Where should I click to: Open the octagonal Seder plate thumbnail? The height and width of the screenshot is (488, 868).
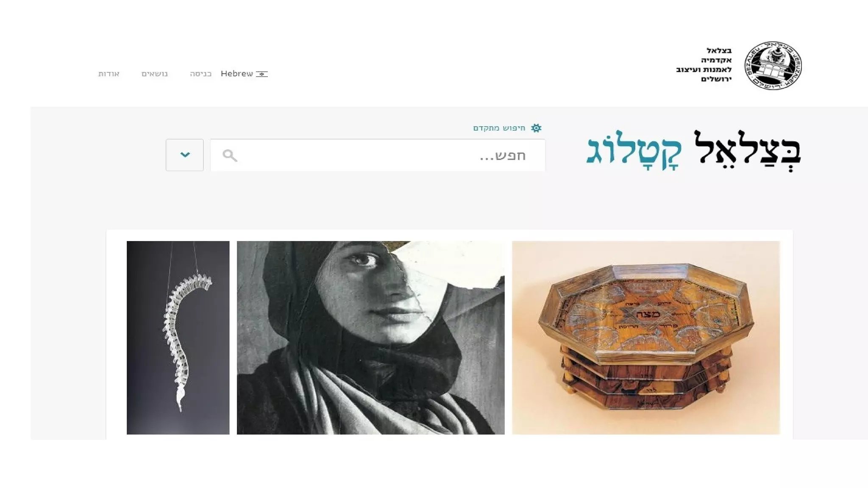coord(646,338)
